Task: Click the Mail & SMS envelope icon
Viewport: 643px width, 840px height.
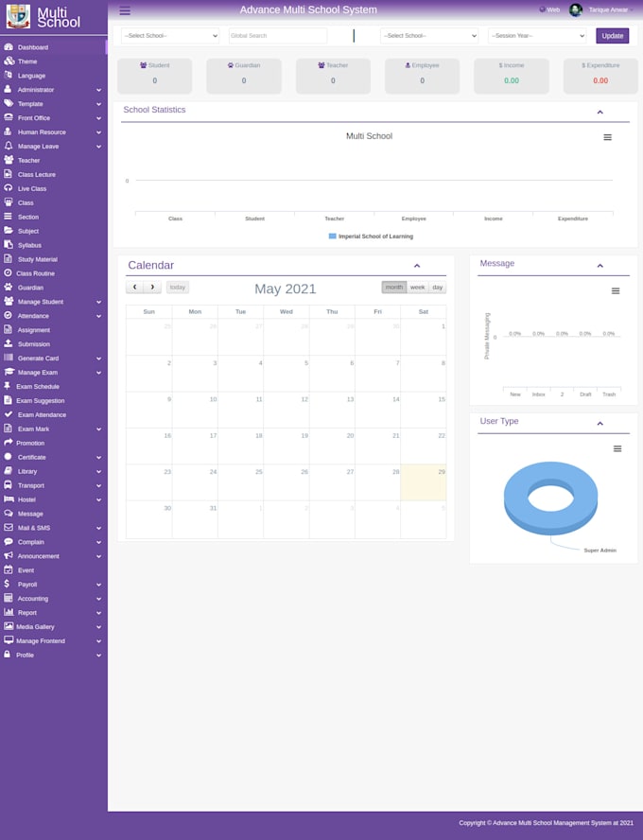Action: (x=8, y=528)
